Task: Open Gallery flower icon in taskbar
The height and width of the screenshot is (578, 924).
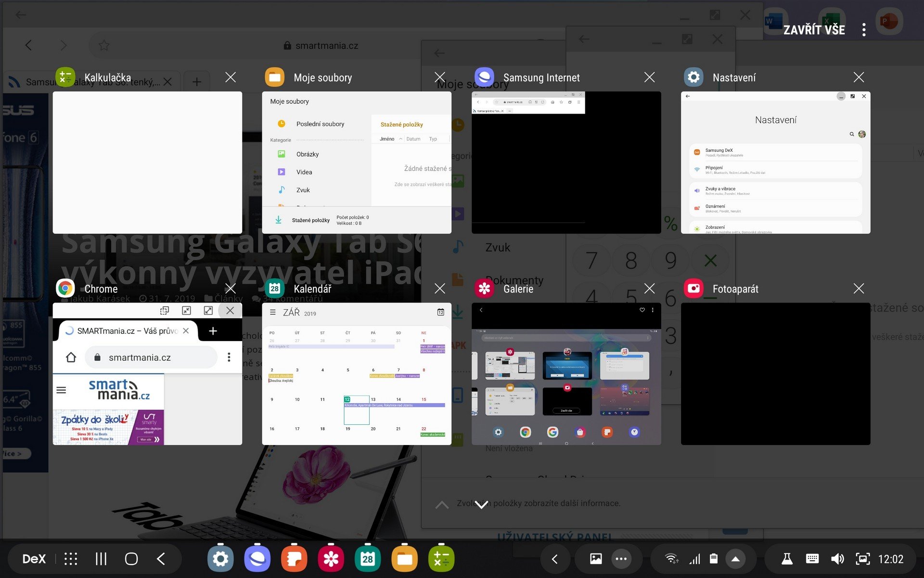Action: point(331,559)
